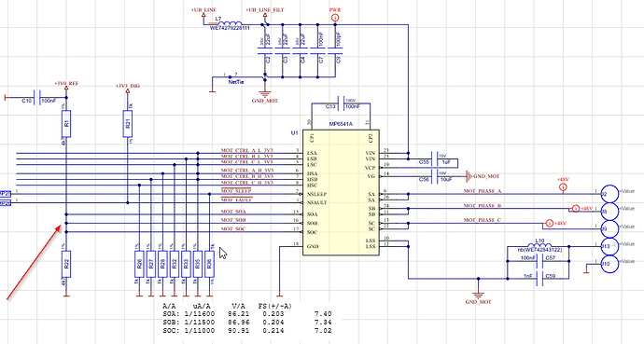Select connector J8 circle
Screen dimensions: 644x344
click(x=609, y=212)
